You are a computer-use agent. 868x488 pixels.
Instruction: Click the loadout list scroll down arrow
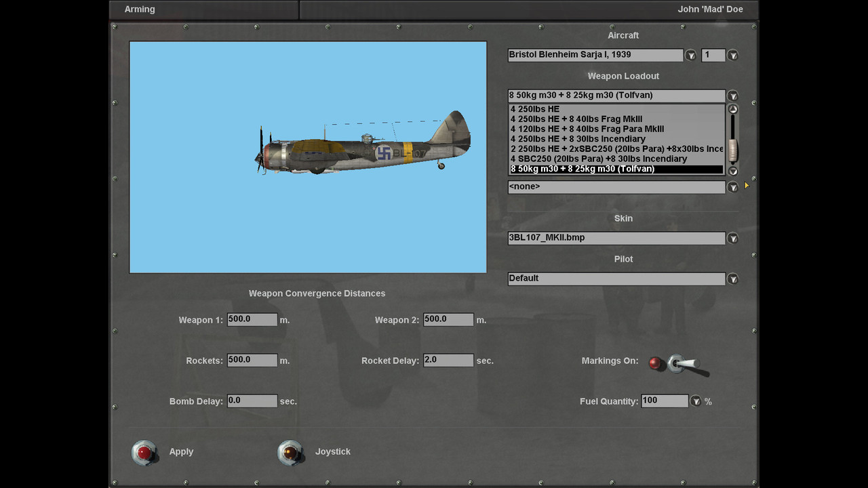pos(733,171)
